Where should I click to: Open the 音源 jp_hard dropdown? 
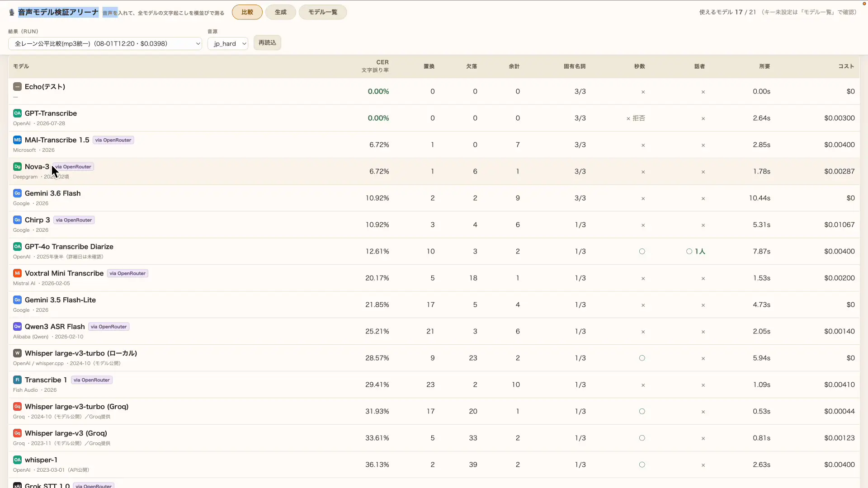point(228,44)
